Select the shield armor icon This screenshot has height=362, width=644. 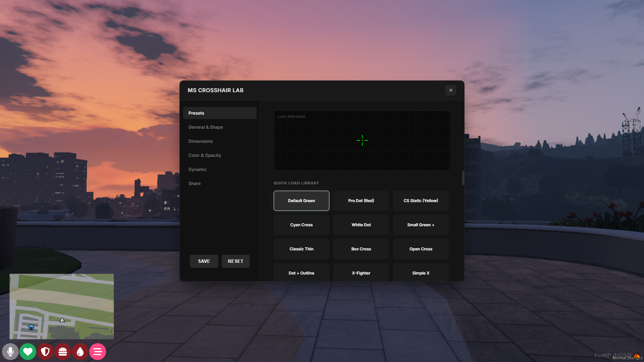(x=45, y=352)
